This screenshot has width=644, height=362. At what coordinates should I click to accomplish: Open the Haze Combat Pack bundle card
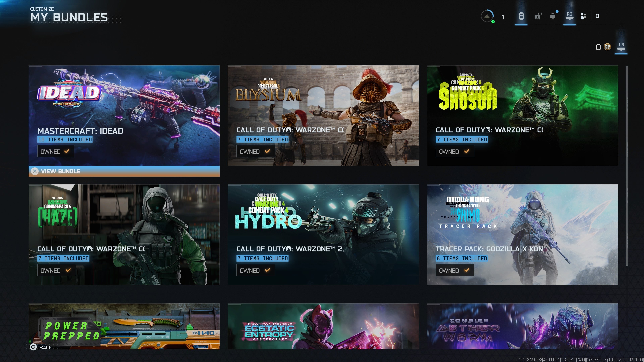124,235
